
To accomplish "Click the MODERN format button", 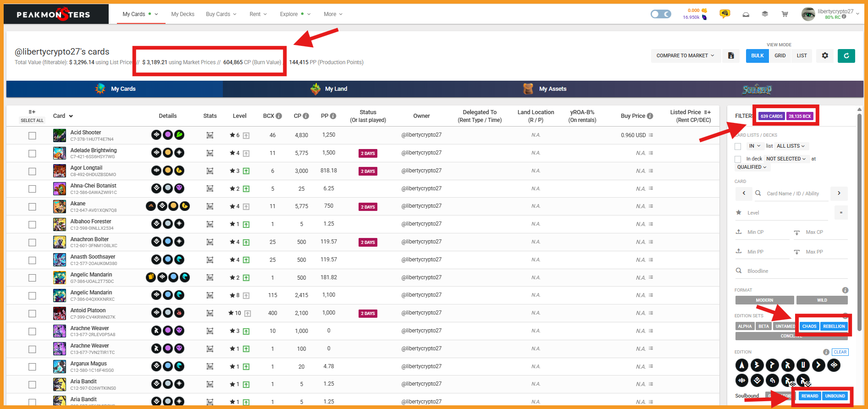I will pos(764,300).
